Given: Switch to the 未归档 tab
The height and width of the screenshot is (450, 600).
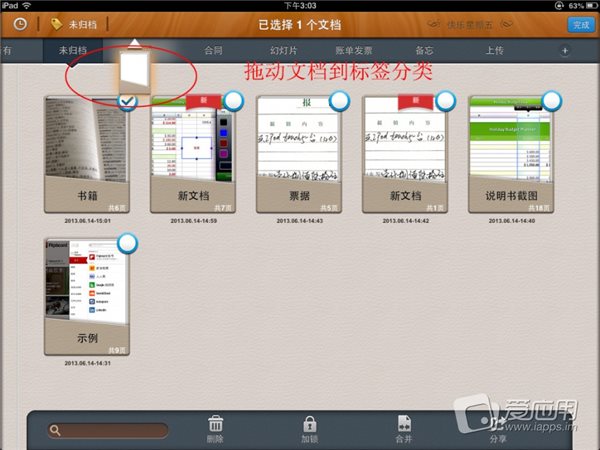Looking at the screenshot, I should (73, 50).
